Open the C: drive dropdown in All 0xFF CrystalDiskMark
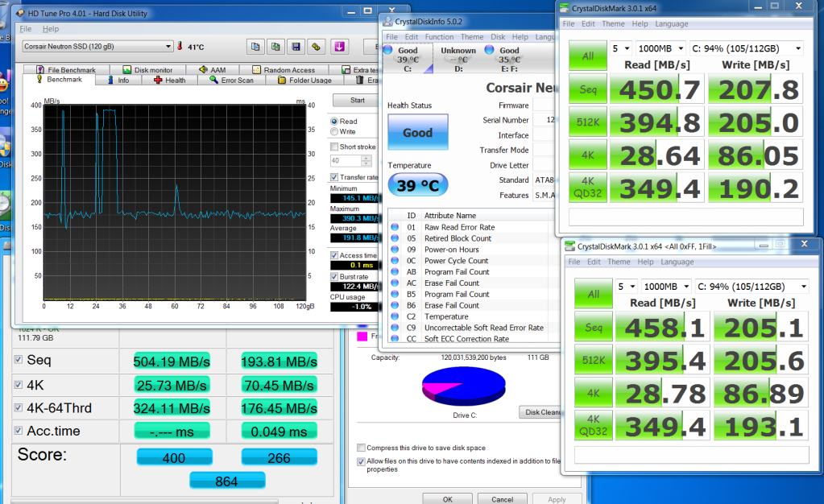This screenshot has width=824, height=504. coord(752,287)
